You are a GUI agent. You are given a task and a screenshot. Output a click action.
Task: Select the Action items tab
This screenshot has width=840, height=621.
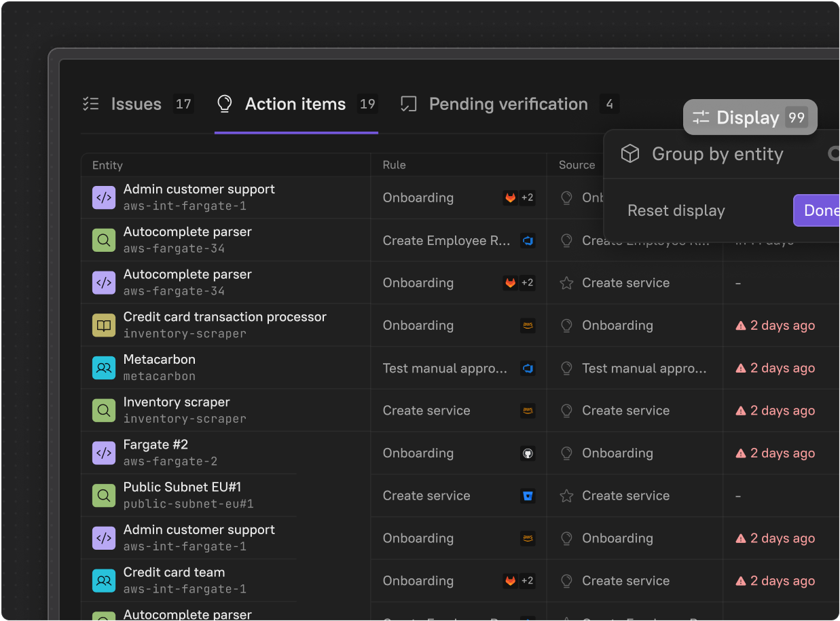pos(296,104)
